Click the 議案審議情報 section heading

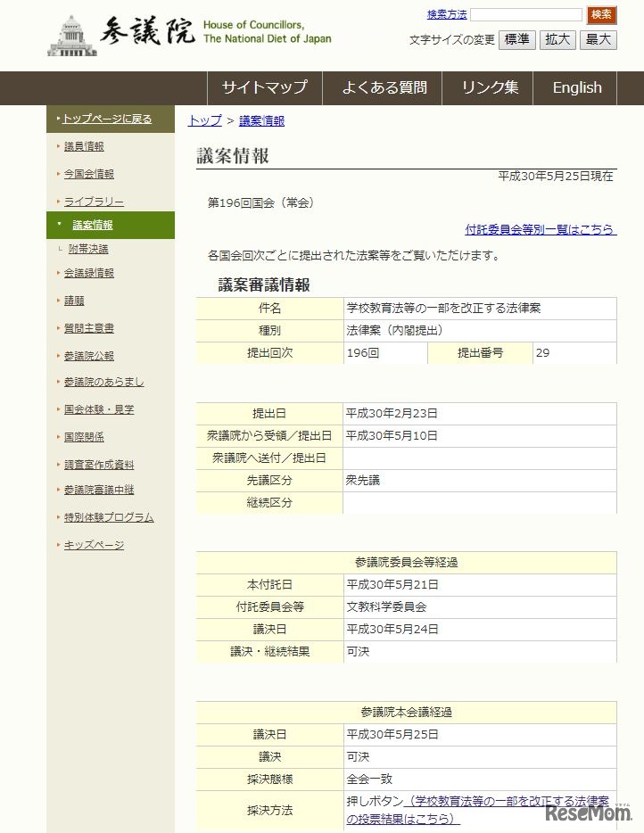click(x=264, y=285)
